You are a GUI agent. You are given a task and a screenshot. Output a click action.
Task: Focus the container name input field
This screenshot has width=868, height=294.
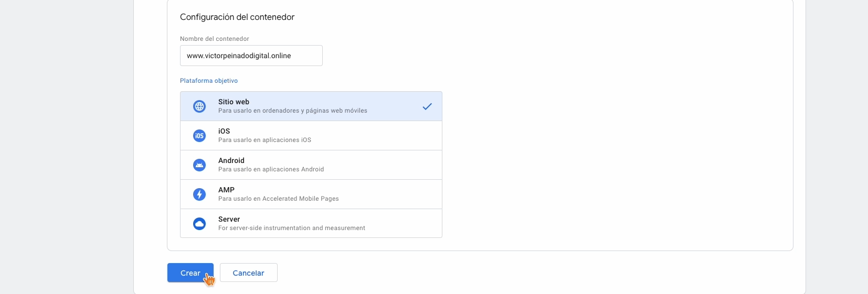click(251, 56)
